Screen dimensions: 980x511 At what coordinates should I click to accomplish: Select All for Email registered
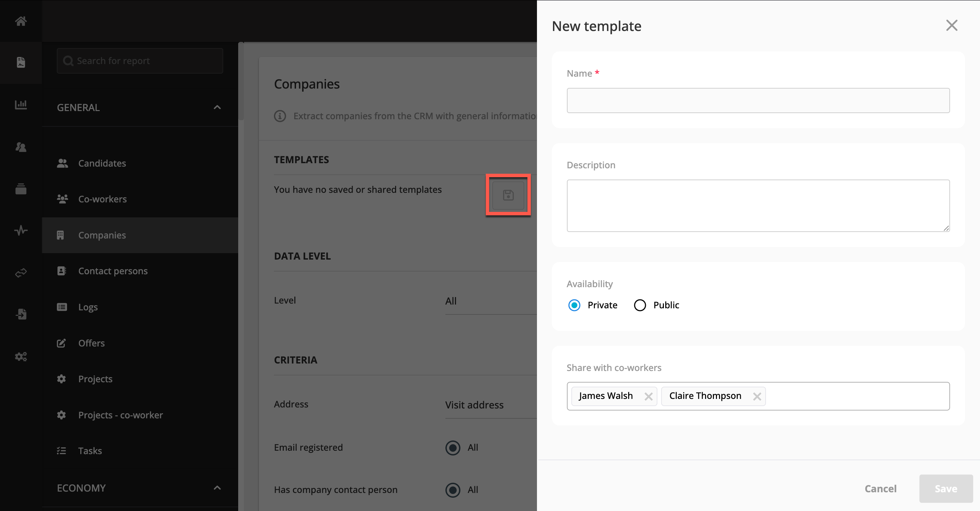tap(453, 447)
